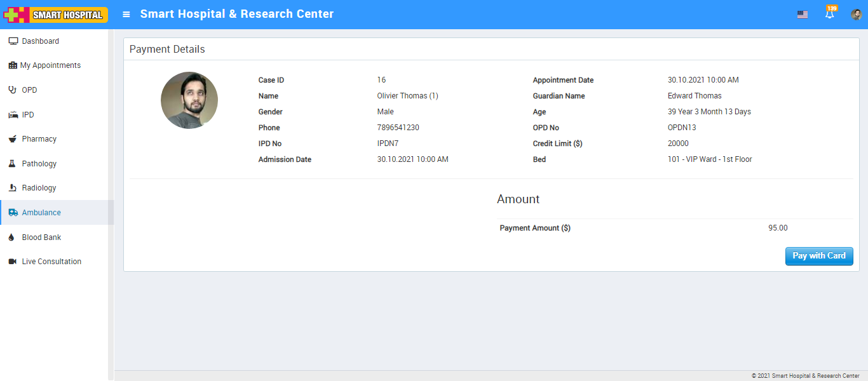Open the Ambulance menu item
The width and height of the screenshot is (868, 381).
[41, 213]
